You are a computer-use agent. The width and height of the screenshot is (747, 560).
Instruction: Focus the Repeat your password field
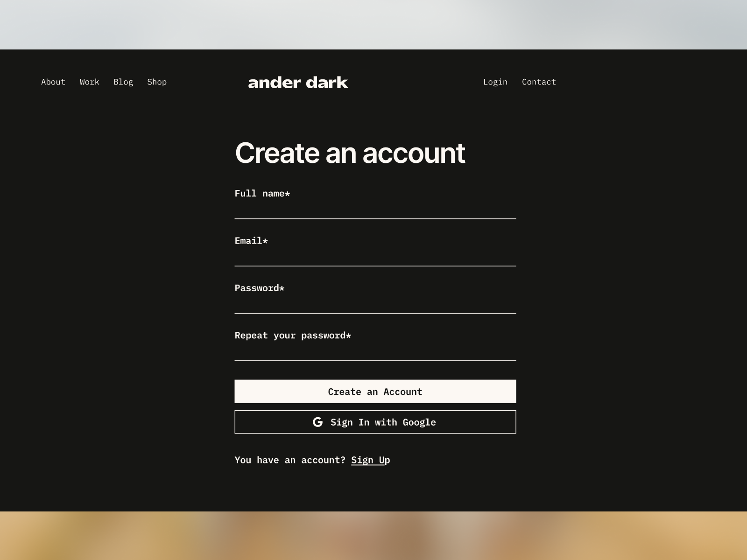[375, 352]
